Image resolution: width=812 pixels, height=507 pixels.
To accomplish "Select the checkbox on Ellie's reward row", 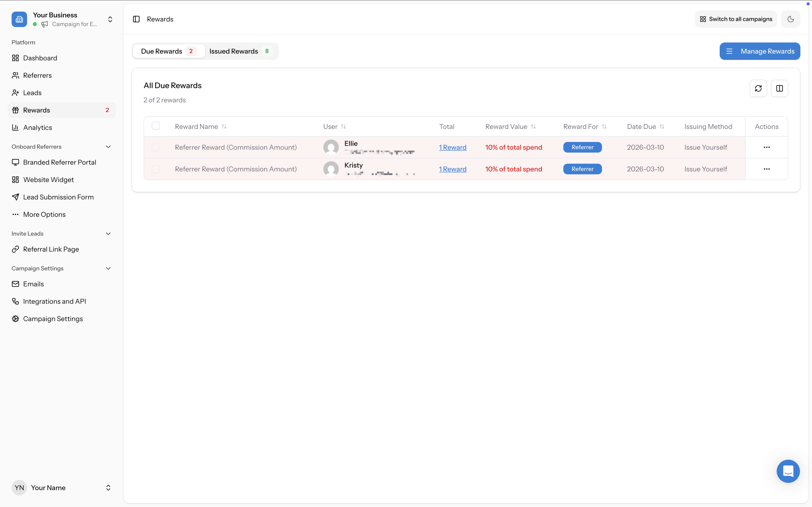I will point(156,147).
